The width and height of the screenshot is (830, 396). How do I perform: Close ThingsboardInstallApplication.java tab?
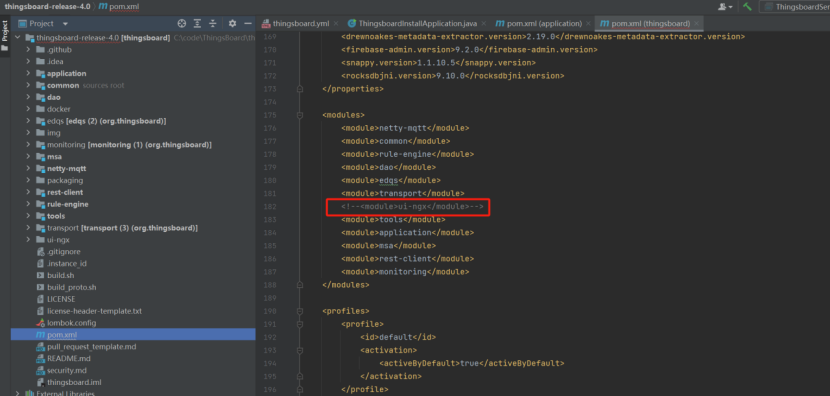(x=484, y=23)
